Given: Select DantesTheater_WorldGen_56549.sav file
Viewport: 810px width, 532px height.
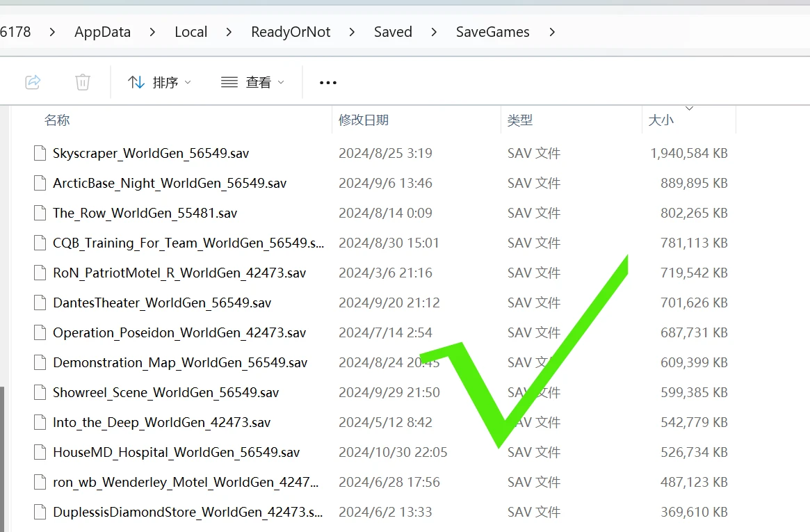Looking at the screenshot, I should pyautogui.click(x=162, y=303).
